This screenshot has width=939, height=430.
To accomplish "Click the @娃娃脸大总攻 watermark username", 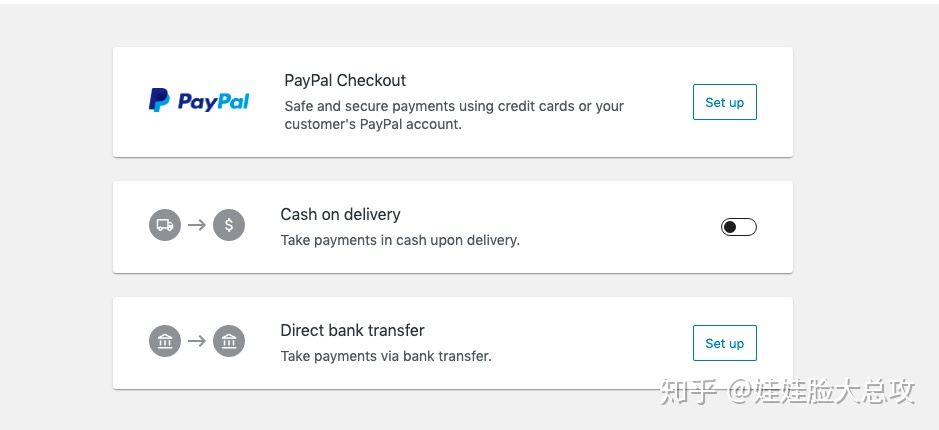I will (821, 391).
